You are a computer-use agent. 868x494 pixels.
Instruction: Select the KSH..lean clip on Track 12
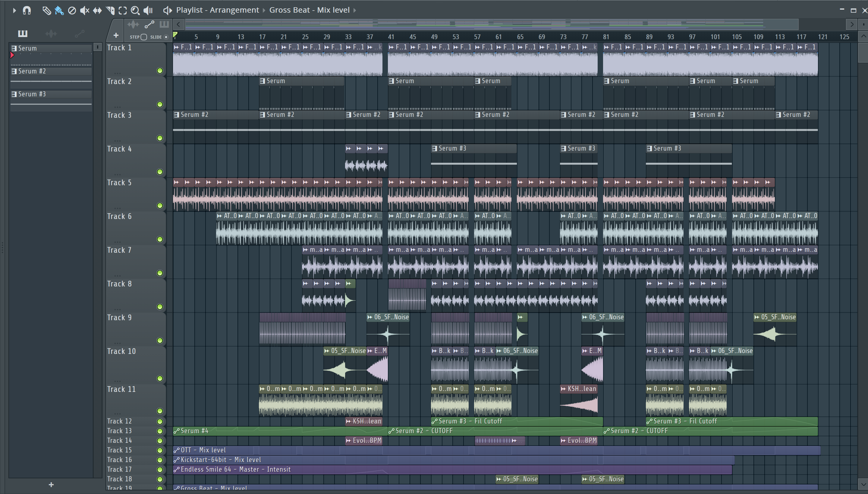[363, 421]
